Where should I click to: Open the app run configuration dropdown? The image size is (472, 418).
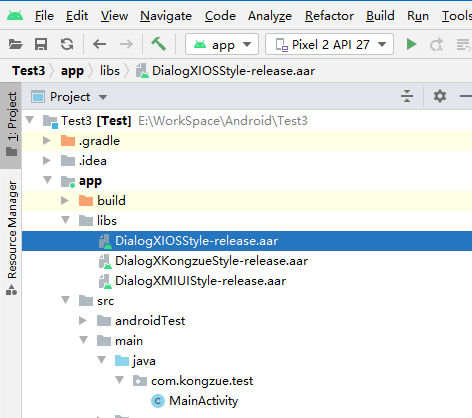tap(222, 44)
